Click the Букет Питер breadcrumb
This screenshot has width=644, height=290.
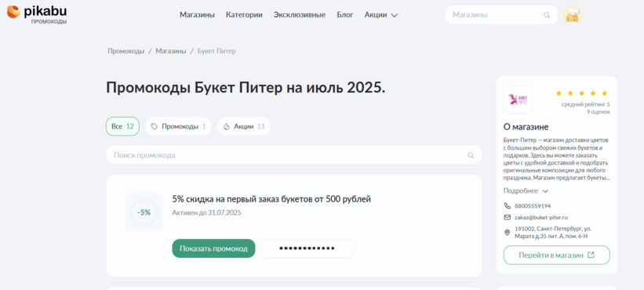(x=216, y=51)
